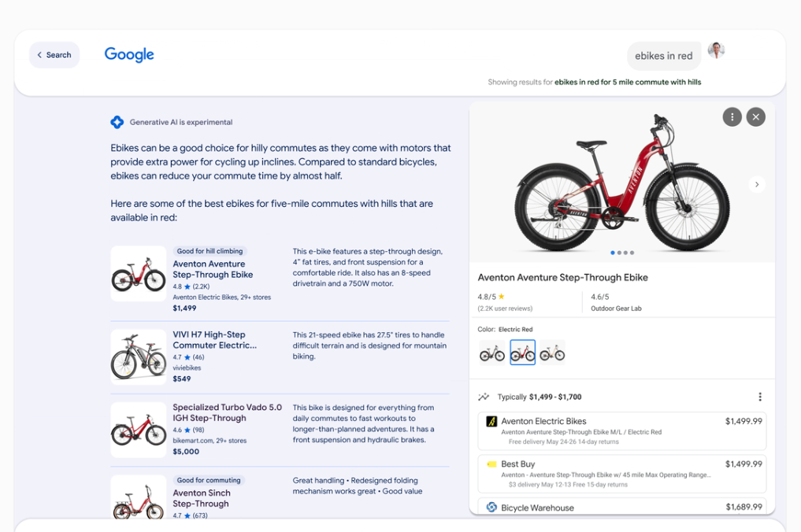
Task: Open three-dot menu on product image
Action: pyautogui.click(x=732, y=117)
